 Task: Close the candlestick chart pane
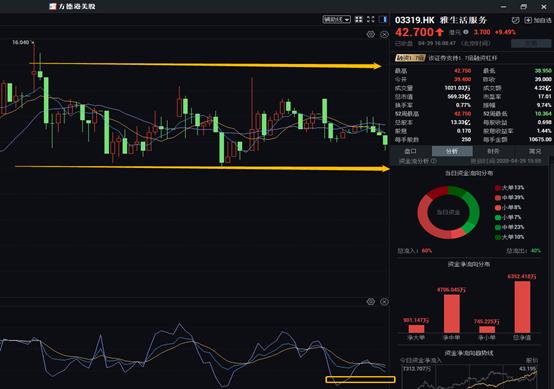click(x=384, y=34)
